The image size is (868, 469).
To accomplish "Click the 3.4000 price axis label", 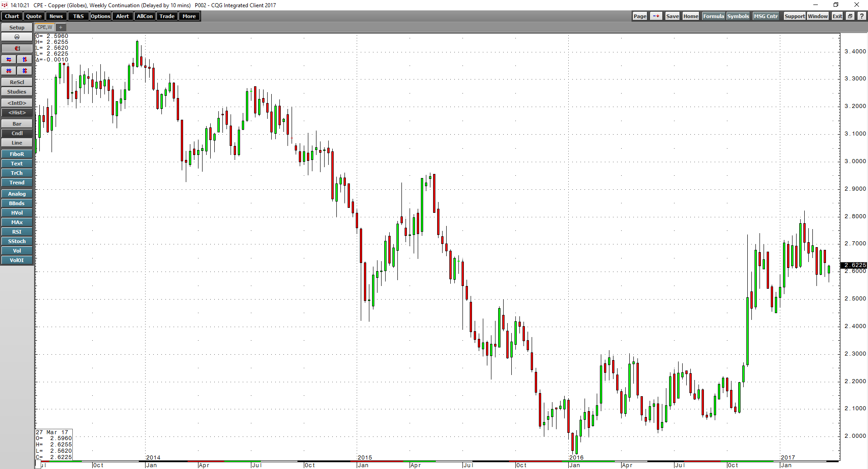I will click(855, 52).
